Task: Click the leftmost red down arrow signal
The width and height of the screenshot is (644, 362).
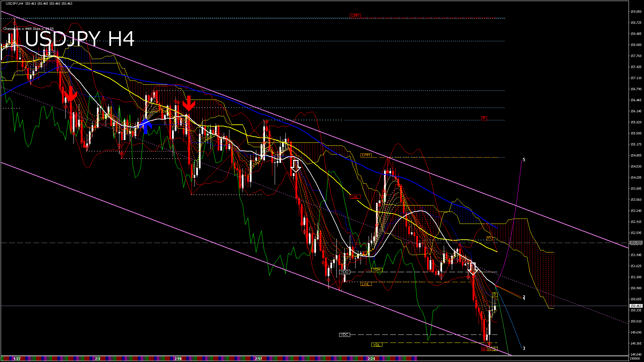Action: (71, 94)
